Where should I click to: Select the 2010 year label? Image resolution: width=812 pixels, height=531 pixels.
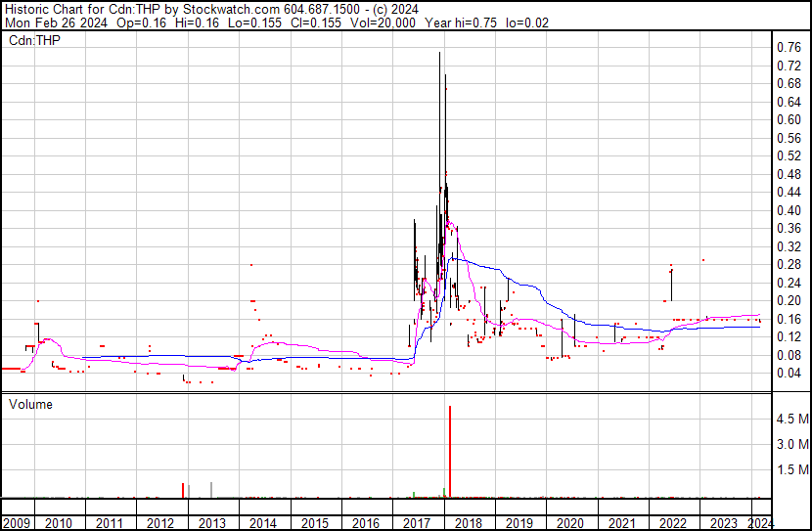point(59,523)
